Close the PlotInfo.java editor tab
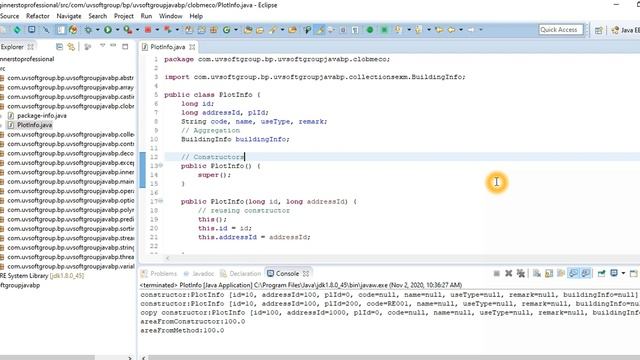 (x=192, y=47)
